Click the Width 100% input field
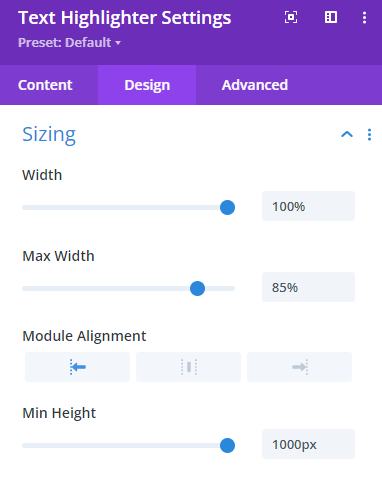The width and height of the screenshot is (382, 477). tap(308, 206)
